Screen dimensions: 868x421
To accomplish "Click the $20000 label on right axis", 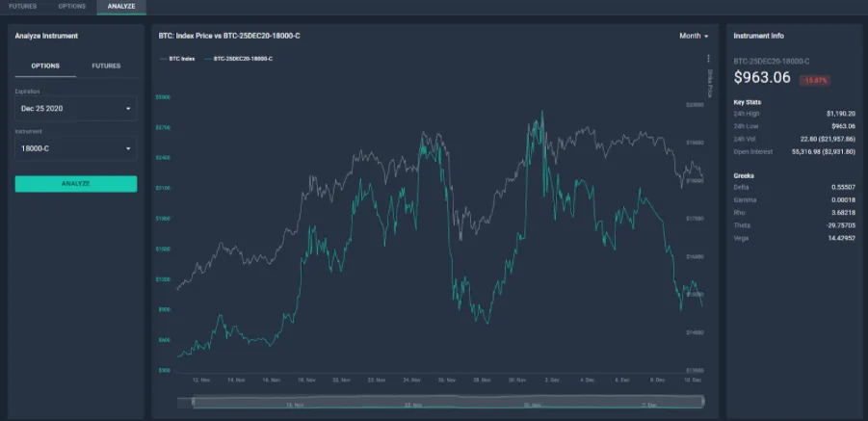I will pos(695,105).
